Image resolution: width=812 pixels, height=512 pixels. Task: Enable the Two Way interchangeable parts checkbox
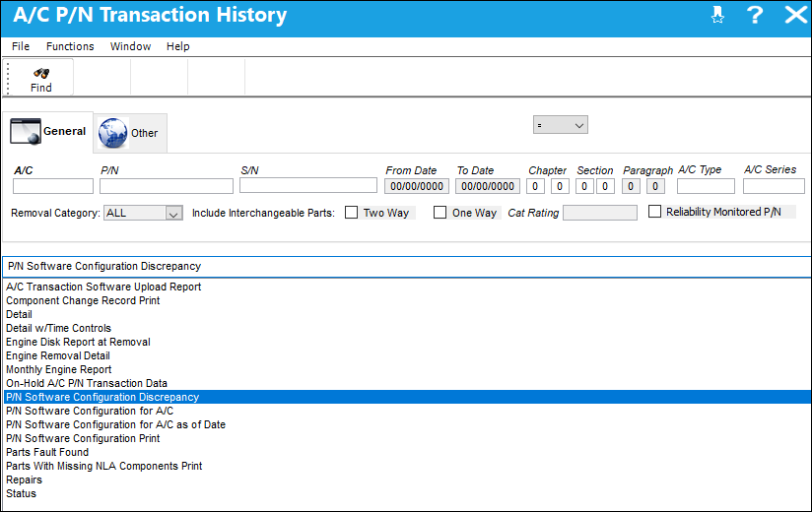[x=351, y=213]
